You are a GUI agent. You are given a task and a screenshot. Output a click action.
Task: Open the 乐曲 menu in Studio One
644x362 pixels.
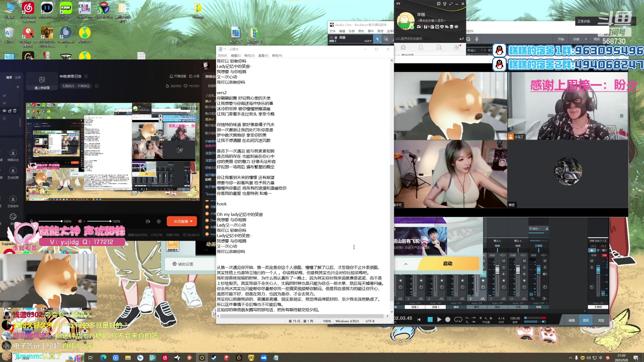[x=351, y=31]
